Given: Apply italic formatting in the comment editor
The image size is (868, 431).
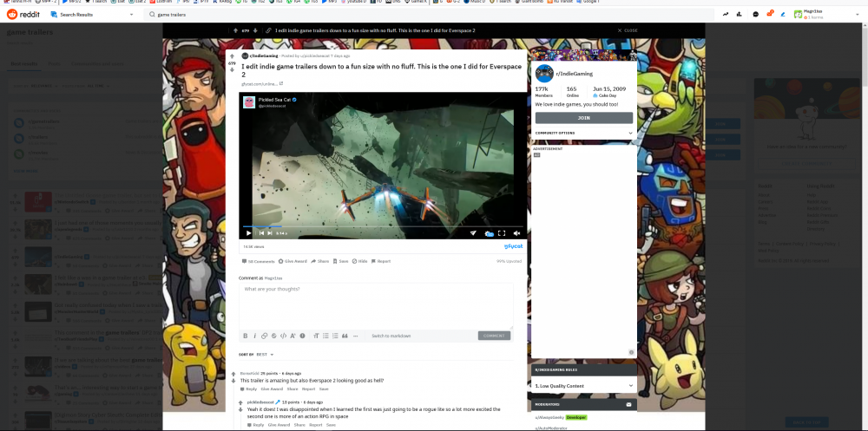Looking at the screenshot, I should pos(254,336).
